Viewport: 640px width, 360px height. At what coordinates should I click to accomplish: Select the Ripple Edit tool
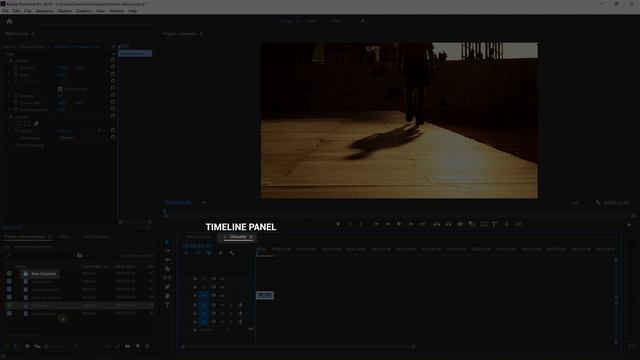[x=167, y=260]
